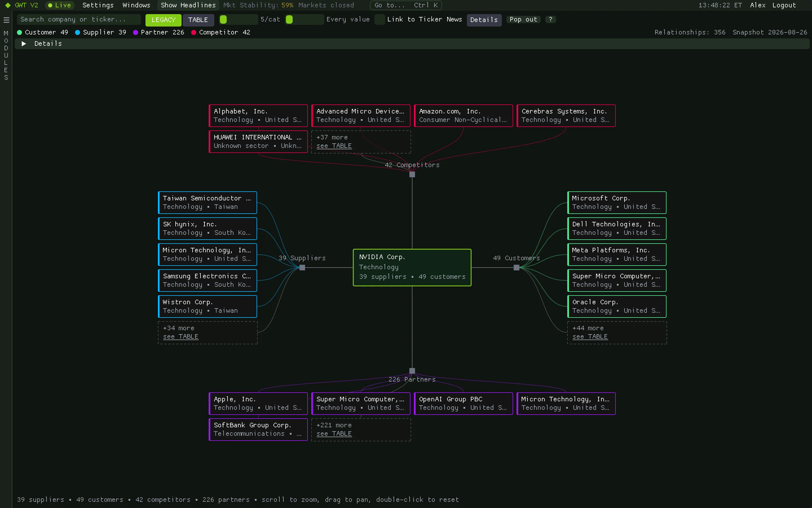812x508 pixels.
Task: Open the Windows menu
Action: point(136,5)
